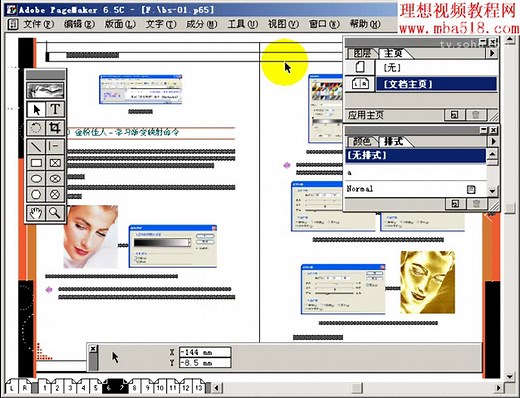
Task: Open the 窗口 (Window) menu
Action: 324,24
